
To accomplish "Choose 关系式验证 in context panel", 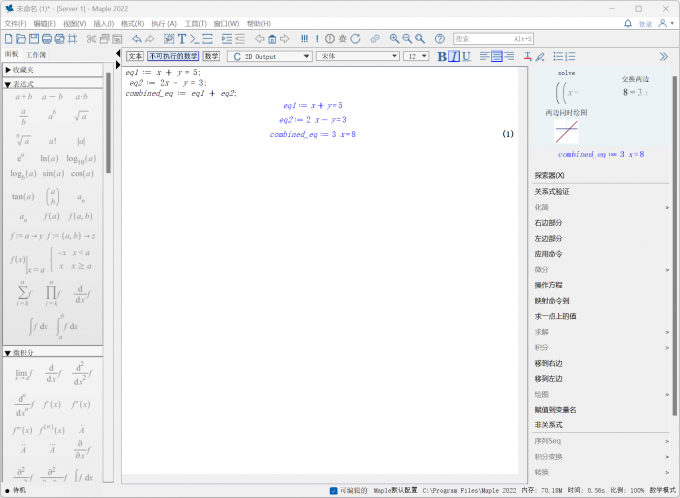I will tap(552, 192).
